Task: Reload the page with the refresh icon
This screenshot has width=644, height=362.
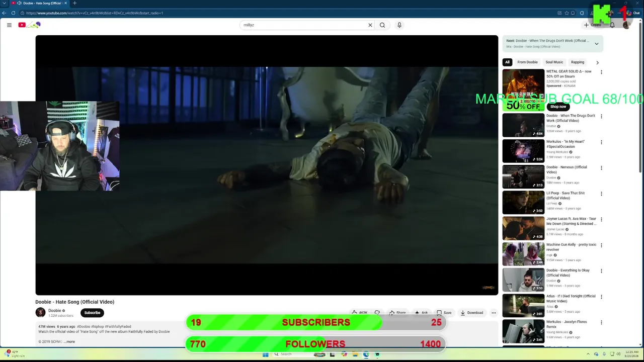Action: 12,13
